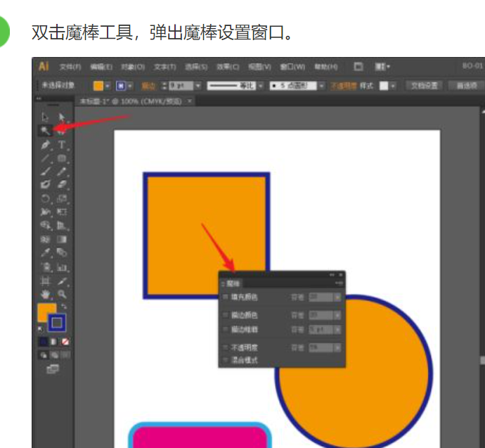Image resolution: width=485 pixels, height=448 pixels.
Task: Swap fill and stroke colors
Action: tap(64, 307)
